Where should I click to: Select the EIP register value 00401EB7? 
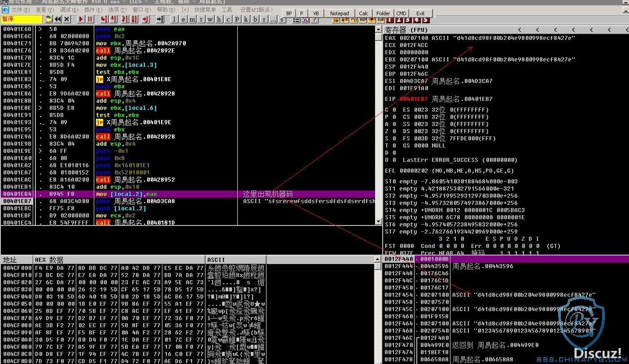(x=414, y=99)
